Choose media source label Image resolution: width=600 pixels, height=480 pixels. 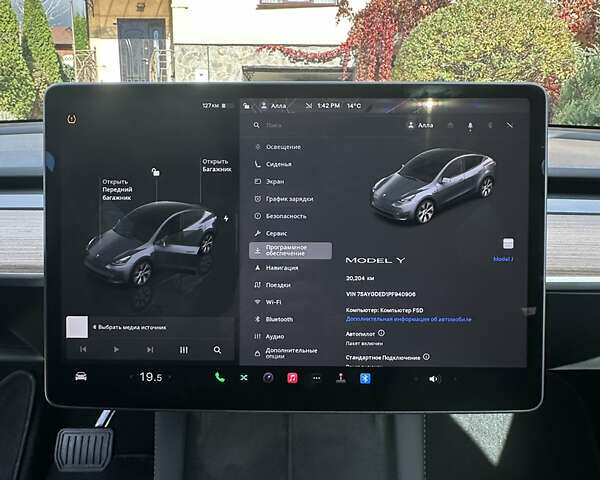click(130, 327)
